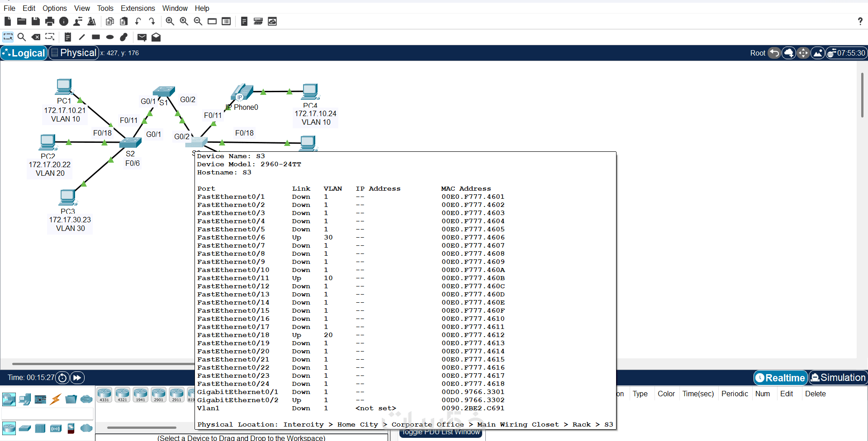868x441 pixels.
Task: Open the File menu
Action: (x=9, y=8)
